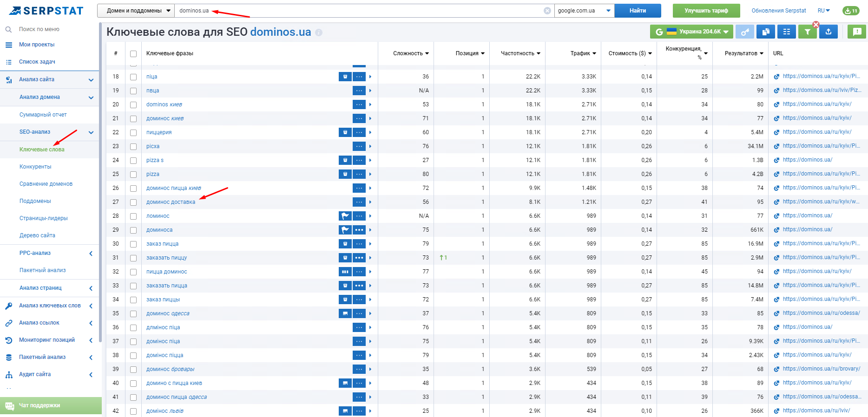Click the green feedback message icon

tap(857, 32)
